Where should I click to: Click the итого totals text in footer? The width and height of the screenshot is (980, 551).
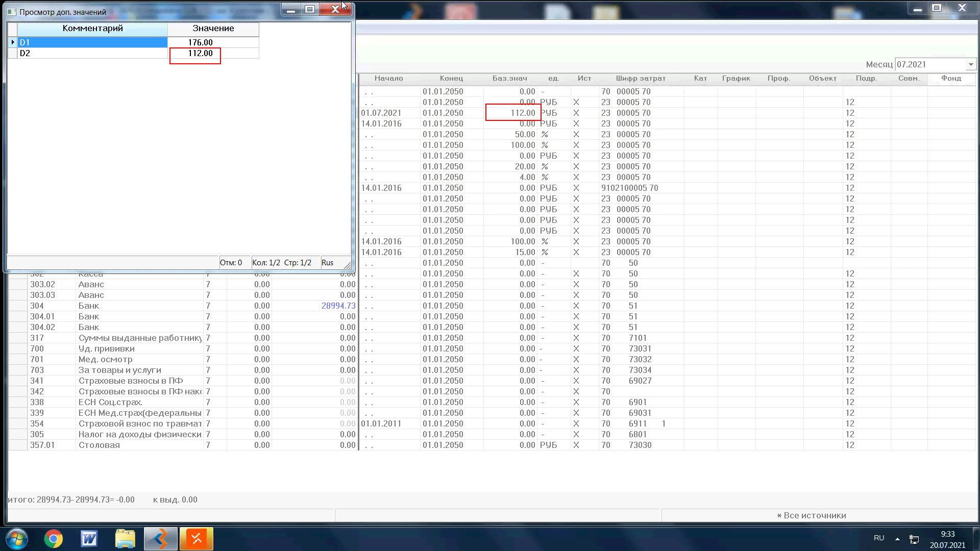[x=71, y=500]
